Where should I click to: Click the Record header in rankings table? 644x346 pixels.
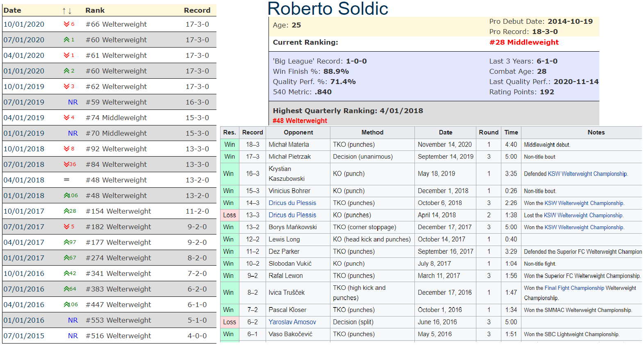tap(197, 10)
